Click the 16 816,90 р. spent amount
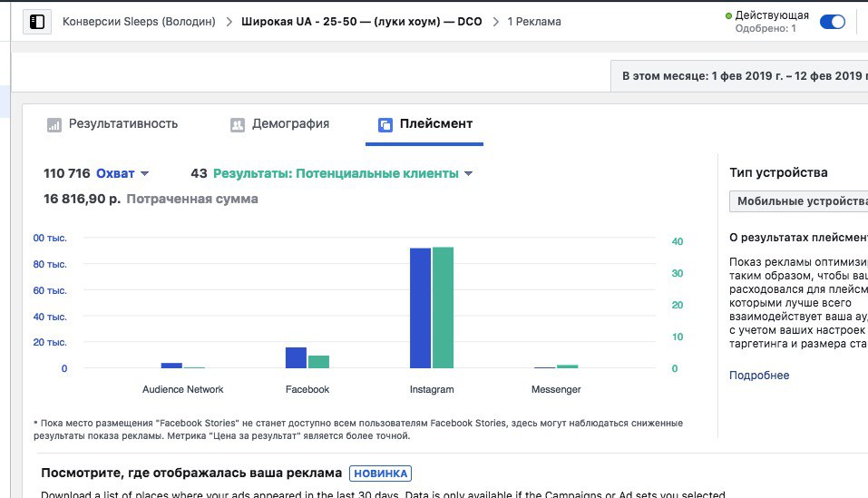Screen dimensions: 868x498 pos(82,199)
